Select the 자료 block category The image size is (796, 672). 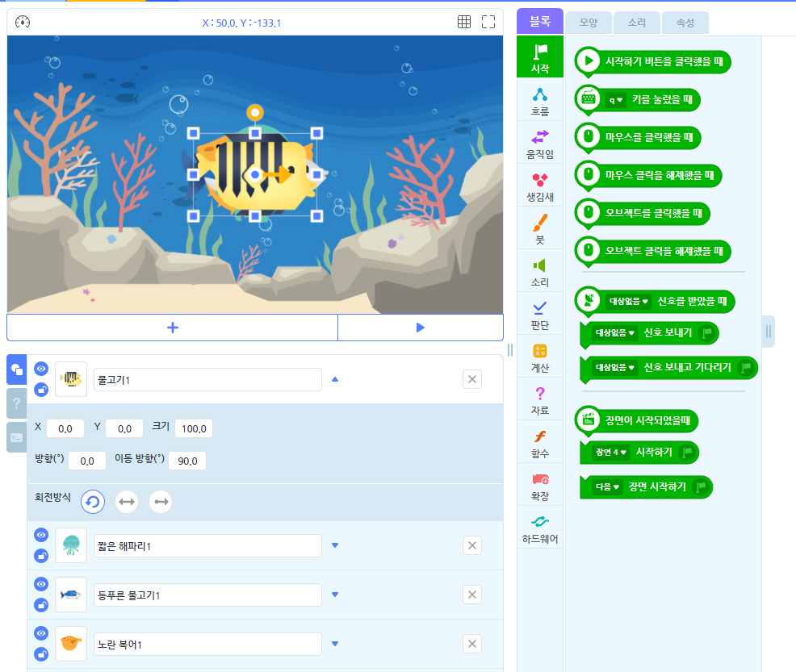coord(539,401)
